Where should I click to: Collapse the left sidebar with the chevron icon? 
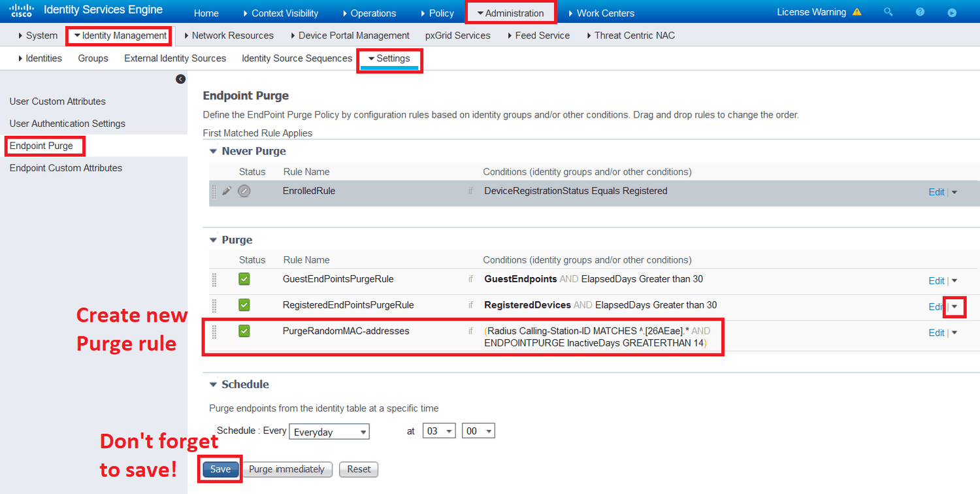[180, 78]
